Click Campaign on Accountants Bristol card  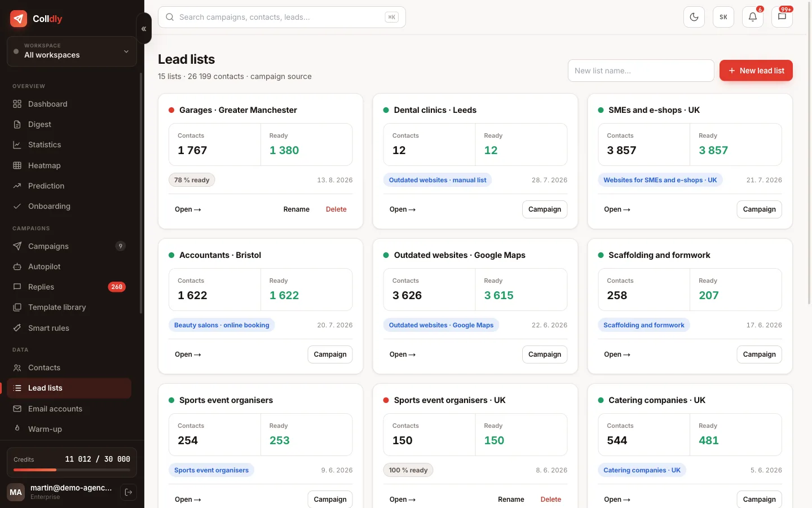pyautogui.click(x=330, y=354)
